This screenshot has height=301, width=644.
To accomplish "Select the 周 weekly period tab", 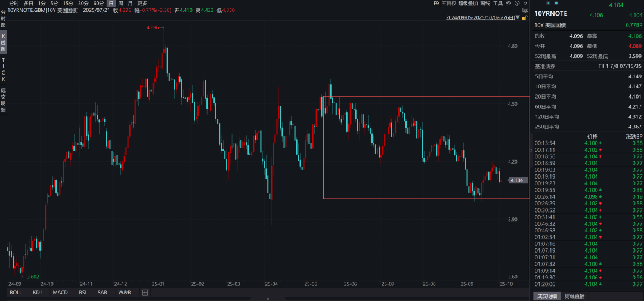I will (x=120, y=4).
